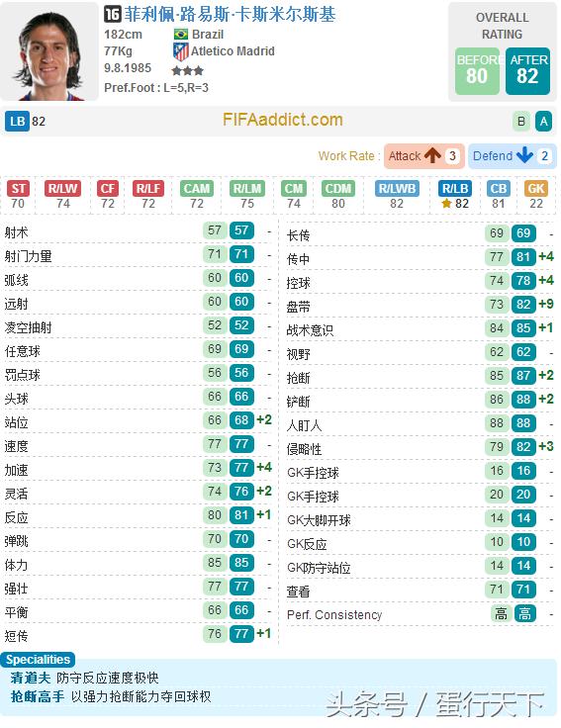Select the CB position tab

point(499,189)
